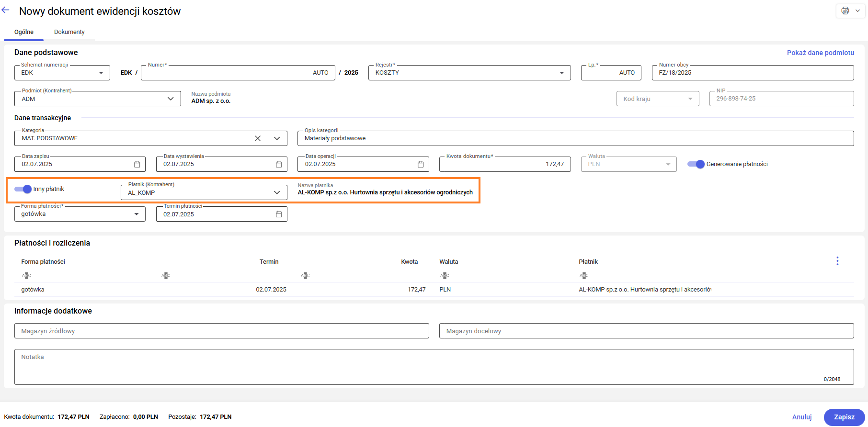Expand the Schemat numeracji dropdown

[101, 73]
